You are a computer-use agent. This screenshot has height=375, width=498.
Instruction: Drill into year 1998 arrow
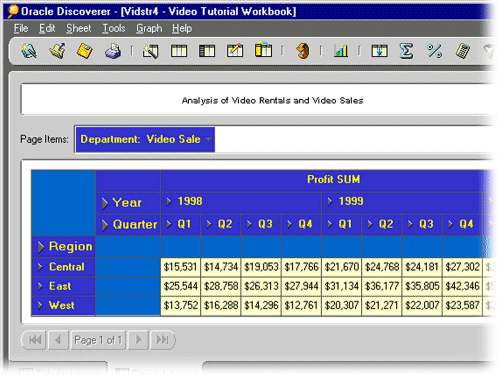point(169,201)
